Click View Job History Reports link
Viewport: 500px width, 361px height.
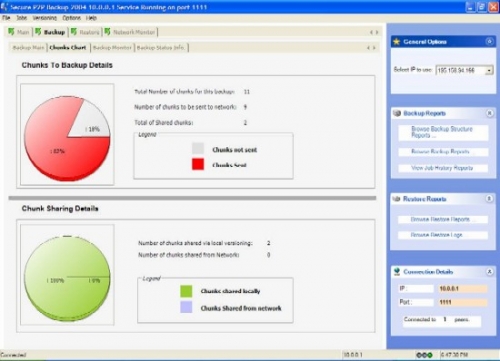[443, 168]
